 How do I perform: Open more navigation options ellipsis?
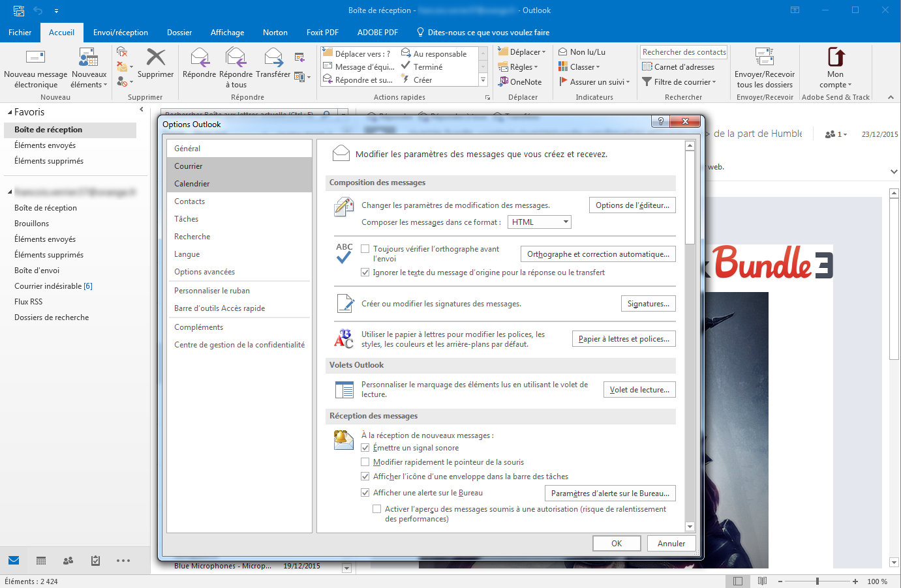coord(123,561)
